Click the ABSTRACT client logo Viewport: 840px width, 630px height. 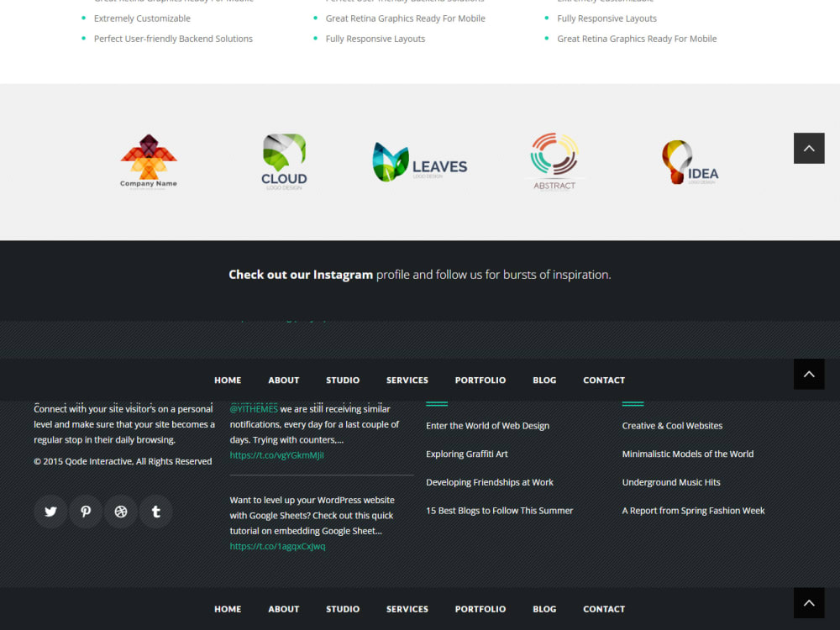pyautogui.click(x=554, y=161)
